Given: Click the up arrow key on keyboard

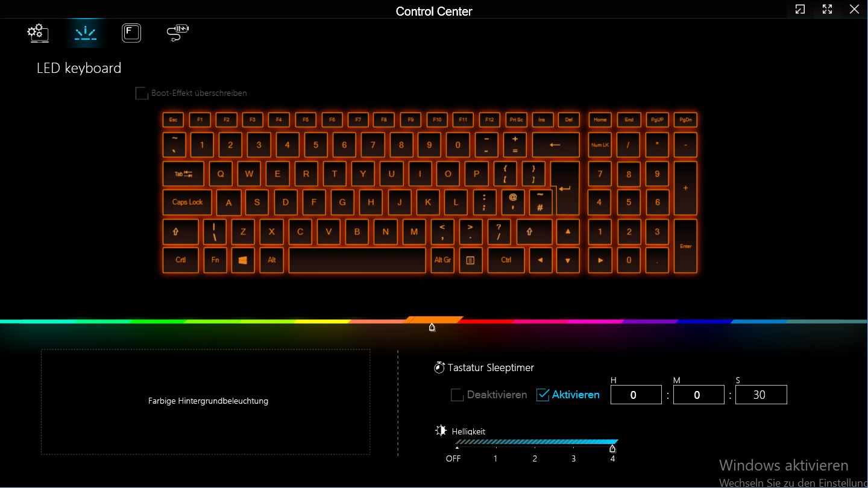Looking at the screenshot, I should (x=567, y=231).
